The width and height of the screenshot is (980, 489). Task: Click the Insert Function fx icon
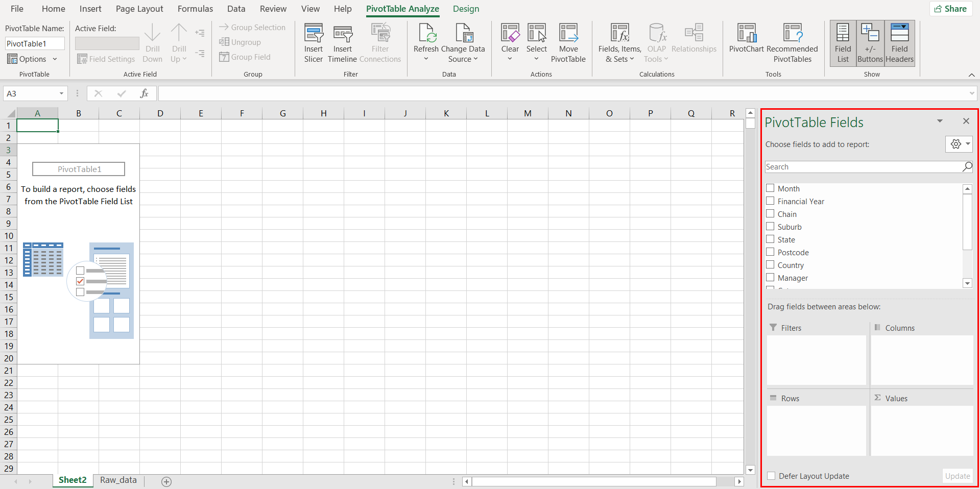(145, 93)
